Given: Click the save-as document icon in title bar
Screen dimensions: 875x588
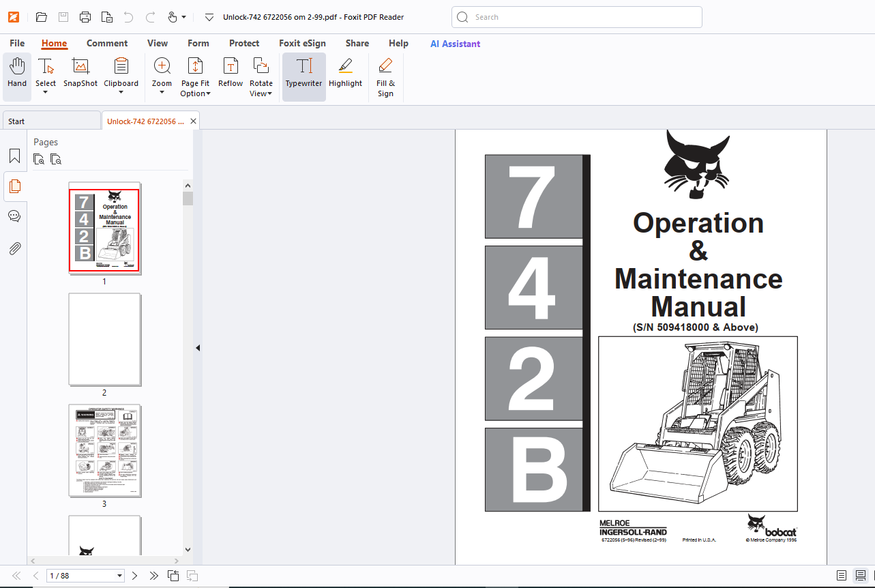Looking at the screenshot, I should tap(107, 17).
